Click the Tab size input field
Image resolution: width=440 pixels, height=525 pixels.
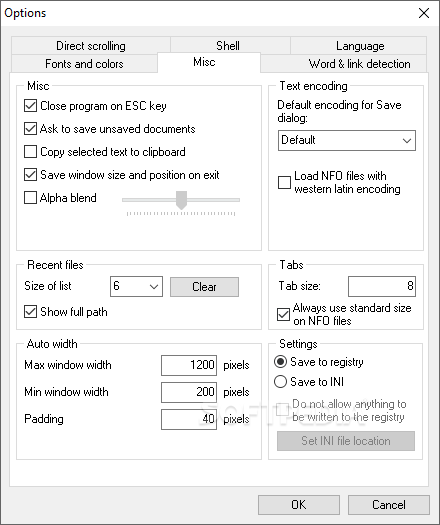pyautogui.click(x=382, y=286)
